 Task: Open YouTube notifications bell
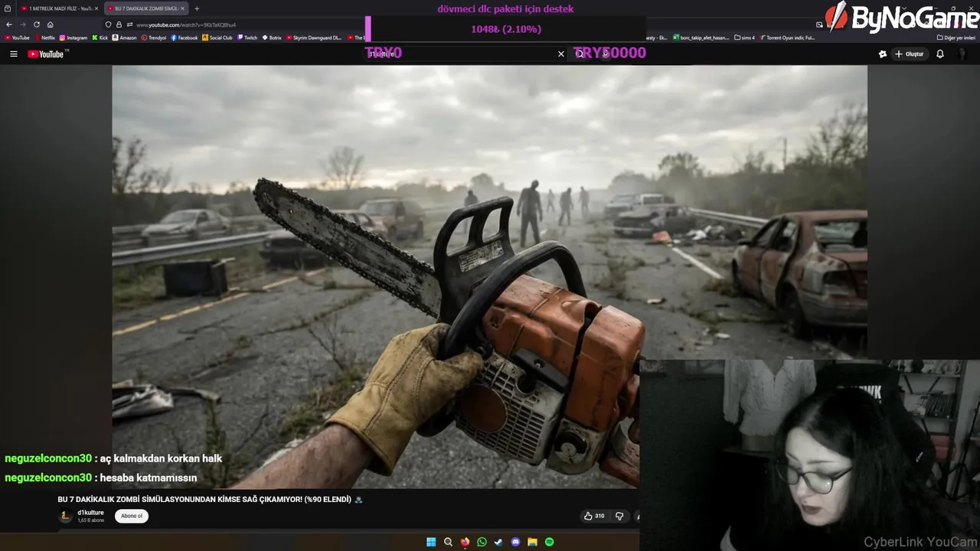pyautogui.click(x=940, y=54)
